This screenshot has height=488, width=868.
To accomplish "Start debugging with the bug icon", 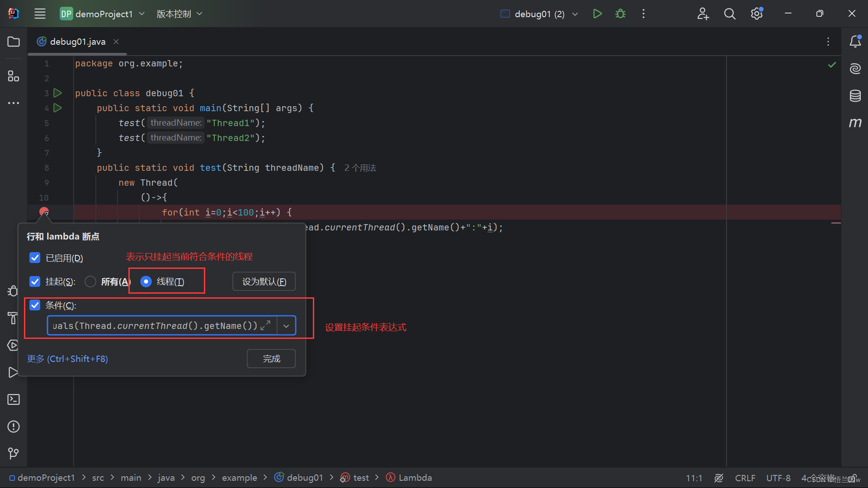I will pyautogui.click(x=620, y=14).
